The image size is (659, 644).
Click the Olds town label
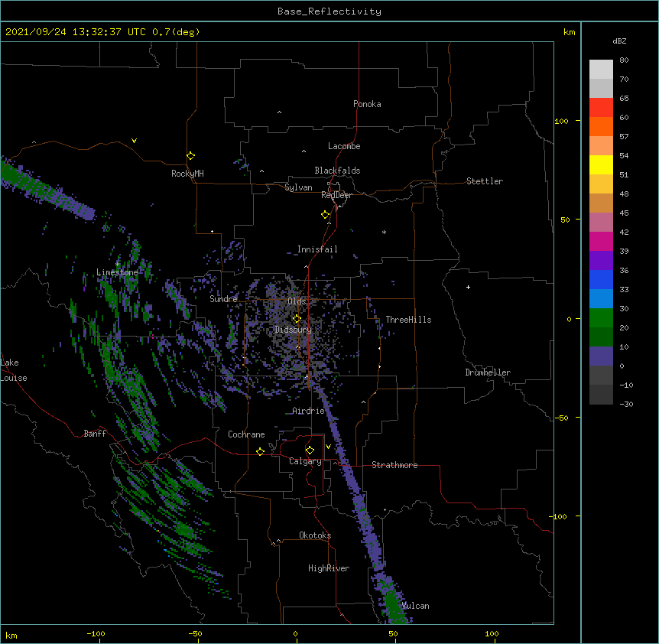297,301
